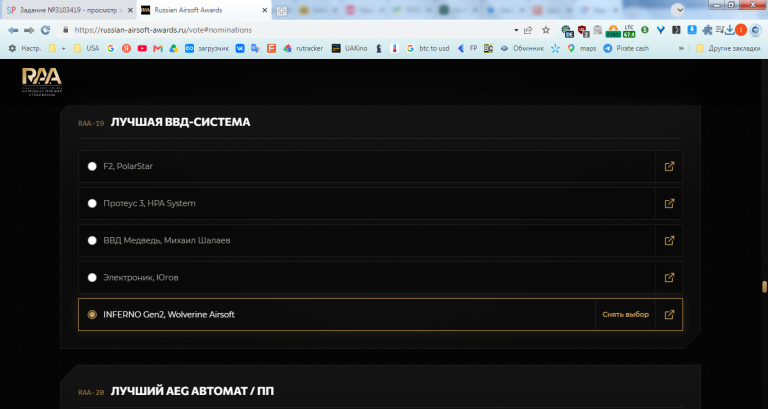Open the YouTube bookmark icon
The width and height of the screenshot is (768, 409).
pos(142,48)
